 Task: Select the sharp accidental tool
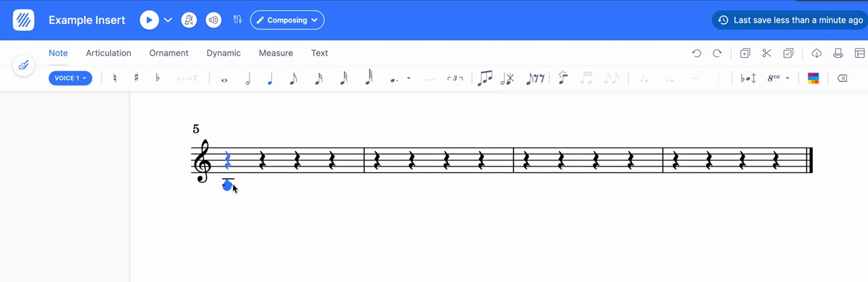coord(136,78)
